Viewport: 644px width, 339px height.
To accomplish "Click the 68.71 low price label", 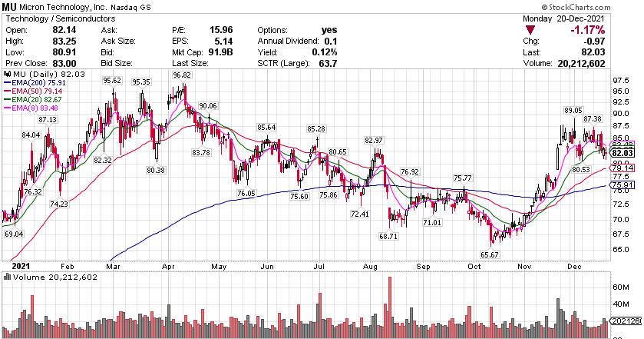I will 388,237.
